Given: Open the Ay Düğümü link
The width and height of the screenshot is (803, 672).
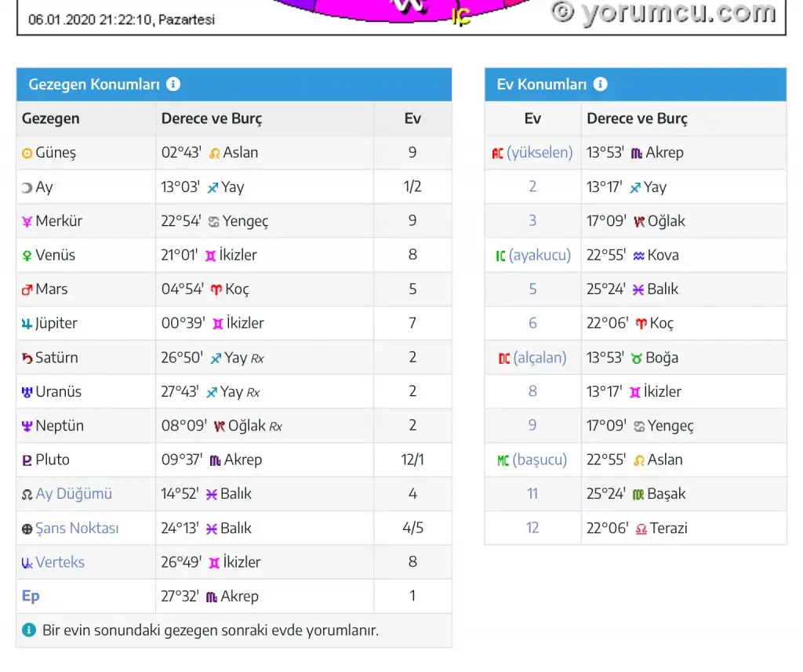Looking at the screenshot, I should pos(74,494).
